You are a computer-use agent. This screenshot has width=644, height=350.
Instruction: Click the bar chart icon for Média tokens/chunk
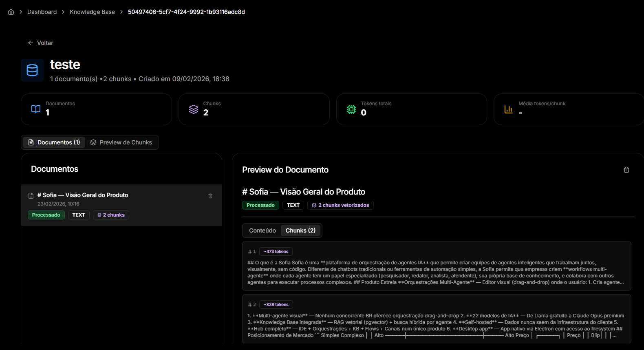tap(509, 109)
